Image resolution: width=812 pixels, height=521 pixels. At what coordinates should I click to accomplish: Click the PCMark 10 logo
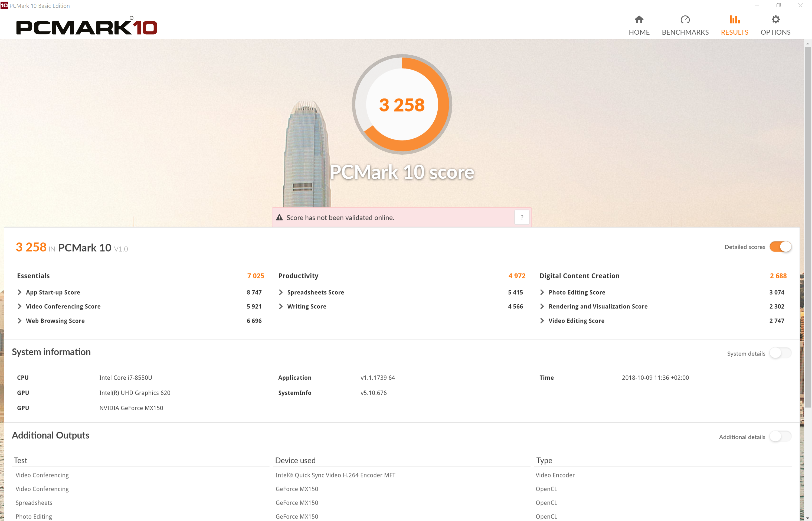coord(87,26)
